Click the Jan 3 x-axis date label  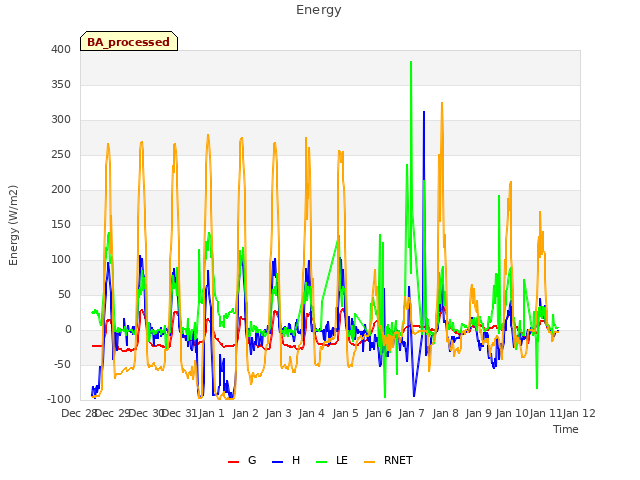point(278,413)
